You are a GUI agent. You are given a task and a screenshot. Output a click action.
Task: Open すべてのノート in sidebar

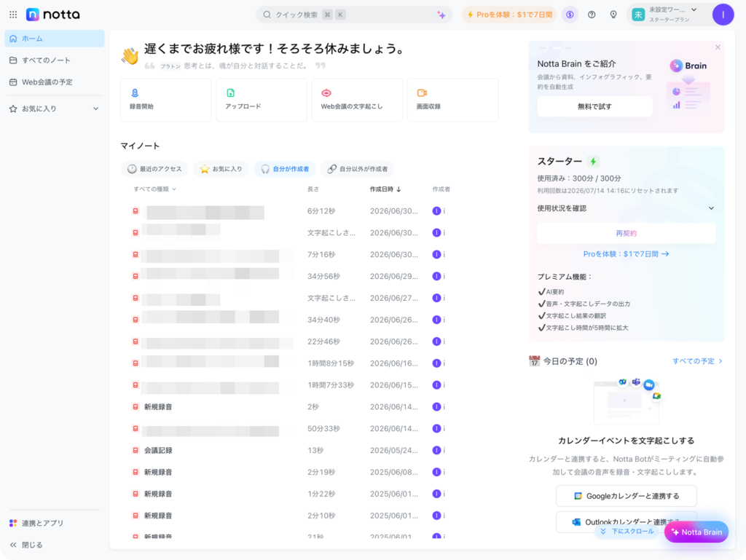click(x=55, y=60)
